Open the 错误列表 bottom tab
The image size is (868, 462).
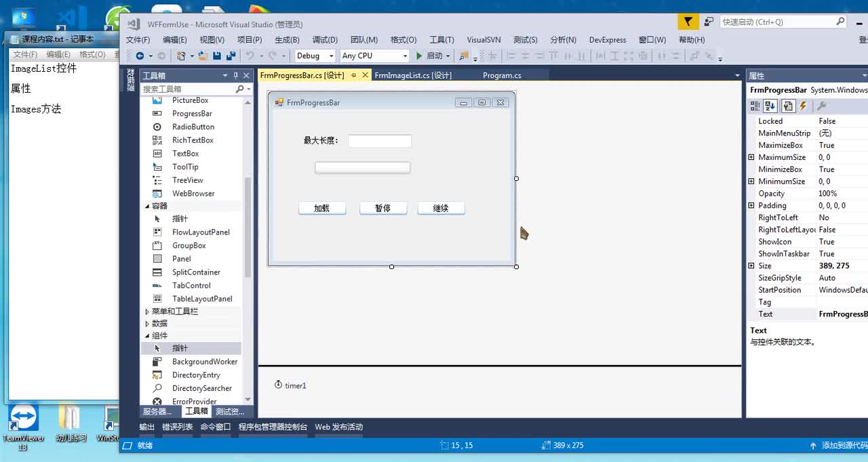click(177, 427)
